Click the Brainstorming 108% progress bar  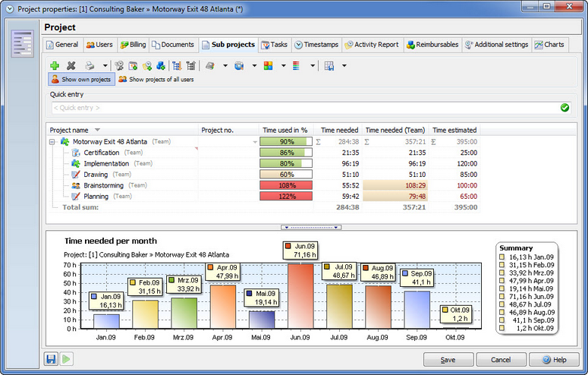tap(286, 185)
